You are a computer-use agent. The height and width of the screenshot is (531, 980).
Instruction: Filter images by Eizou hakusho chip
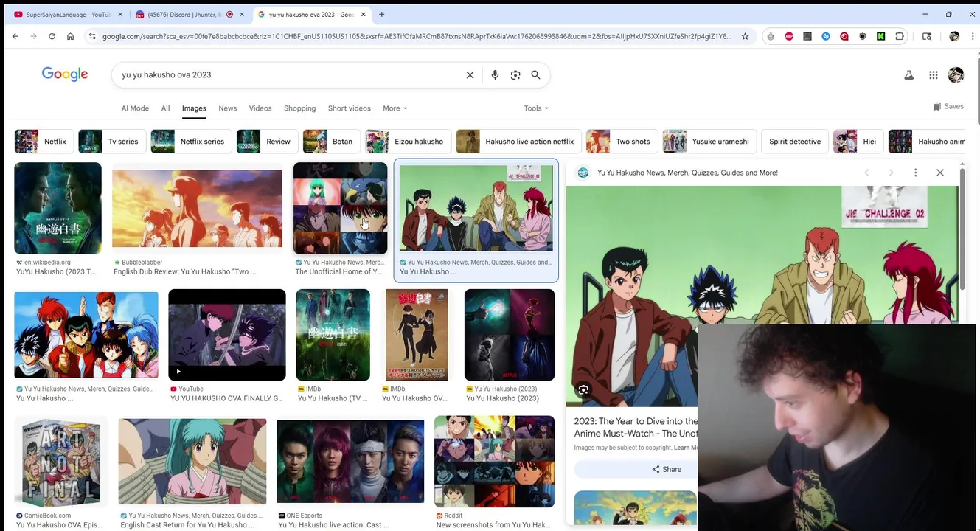click(408, 142)
